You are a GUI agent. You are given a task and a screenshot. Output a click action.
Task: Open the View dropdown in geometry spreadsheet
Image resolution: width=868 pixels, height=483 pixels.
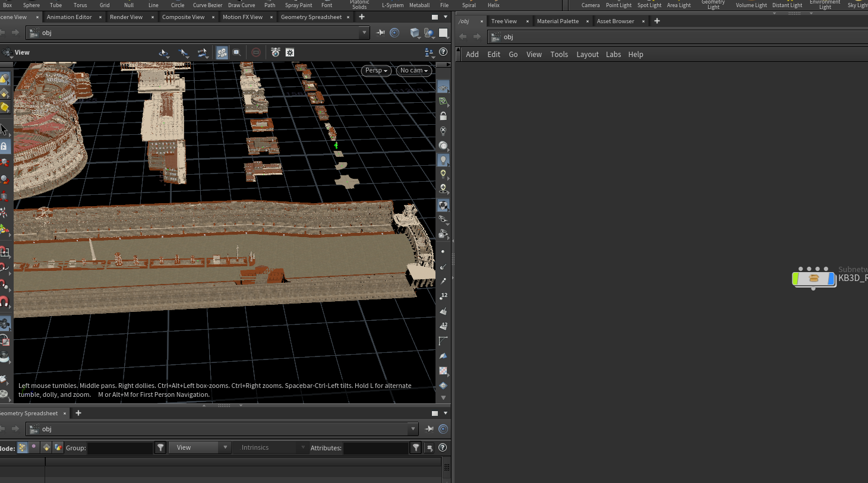(200, 447)
